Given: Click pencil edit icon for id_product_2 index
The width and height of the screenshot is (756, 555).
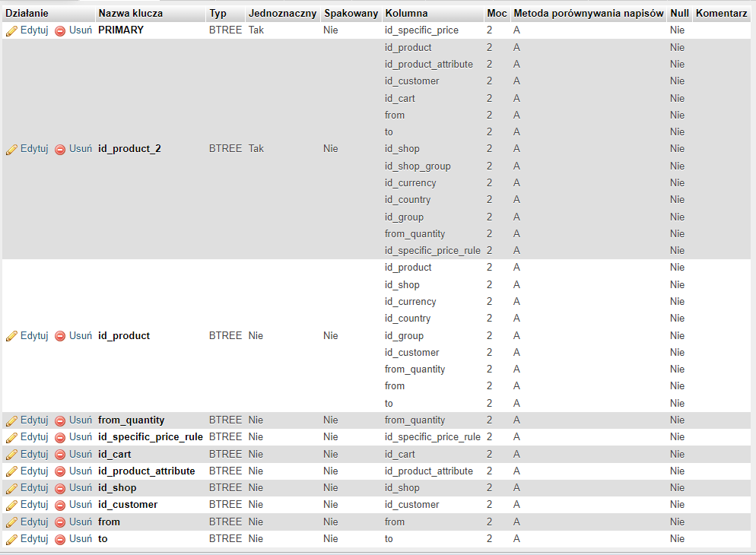Looking at the screenshot, I should pyautogui.click(x=11, y=150).
